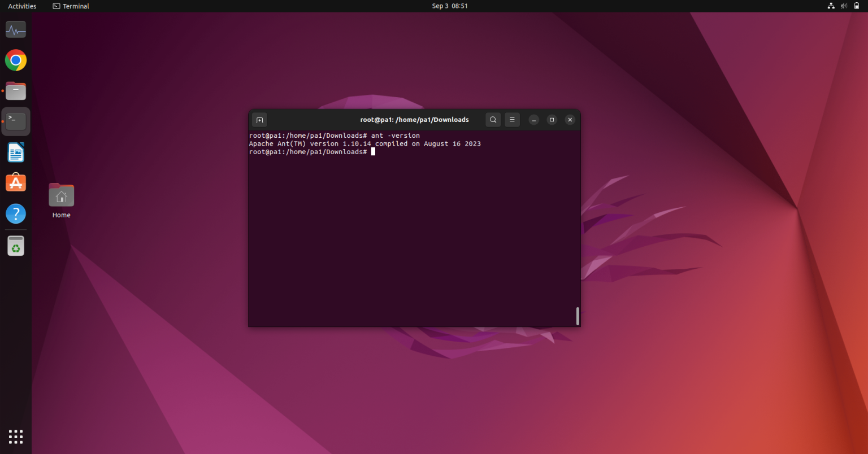Open the recycle utility at the dock bottom
This screenshot has width=868, height=454.
pyautogui.click(x=15, y=246)
